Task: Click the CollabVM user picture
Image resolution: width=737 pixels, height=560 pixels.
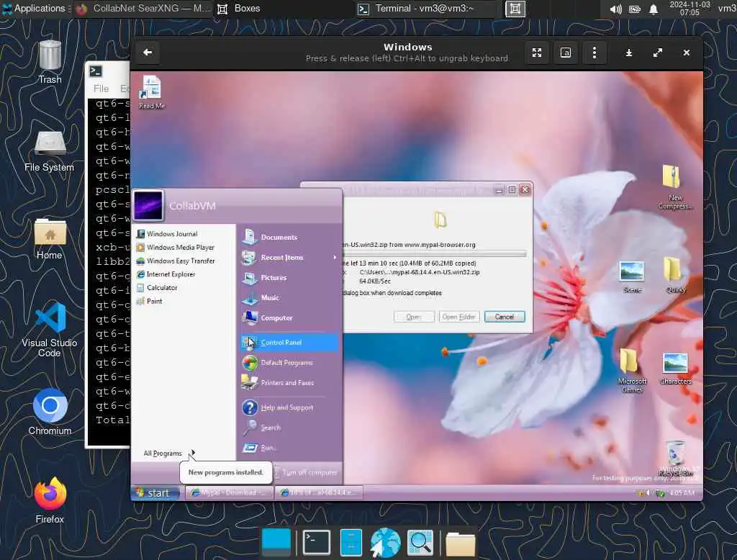Action: pos(148,205)
